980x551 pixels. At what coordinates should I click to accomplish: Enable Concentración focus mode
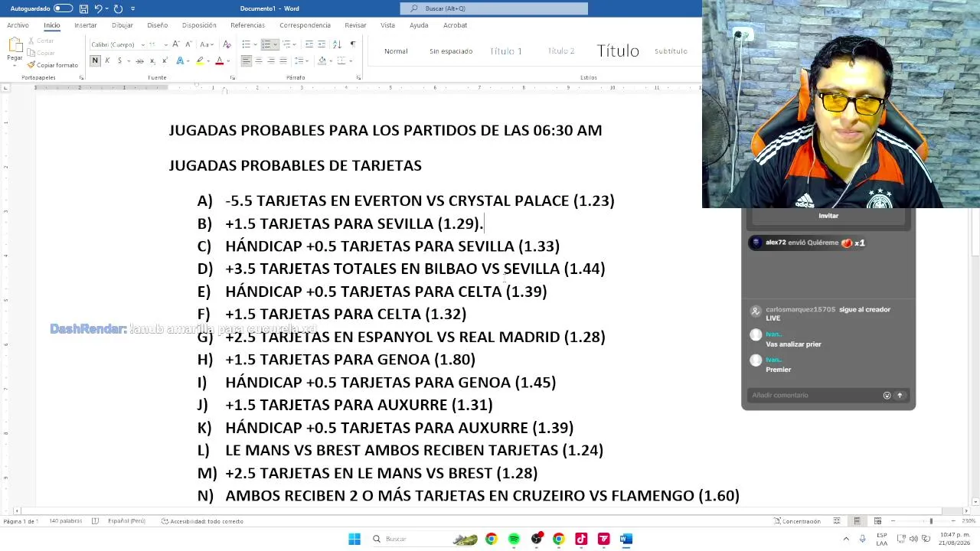pyautogui.click(x=797, y=521)
